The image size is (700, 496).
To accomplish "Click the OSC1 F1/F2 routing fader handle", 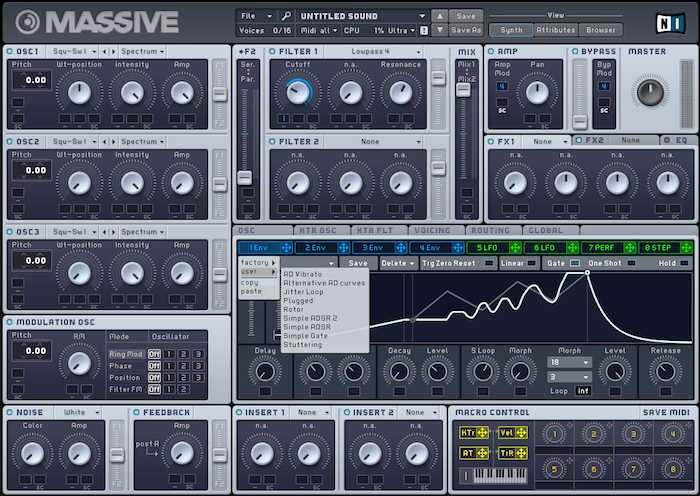I will click(219, 94).
